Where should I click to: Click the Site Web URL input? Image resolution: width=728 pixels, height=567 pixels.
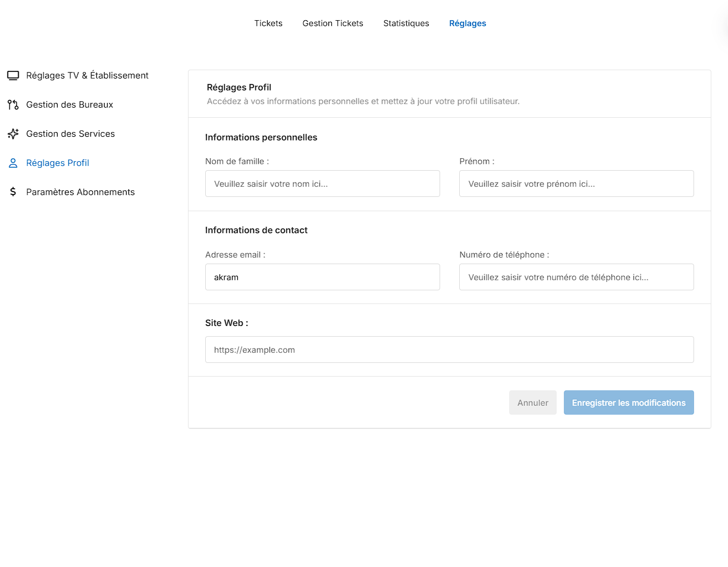(x=449, y=350)
